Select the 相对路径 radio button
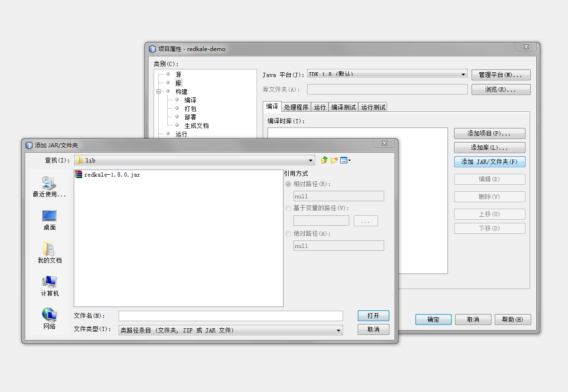Viewport: 568px width, 392px height. point(288,184)
